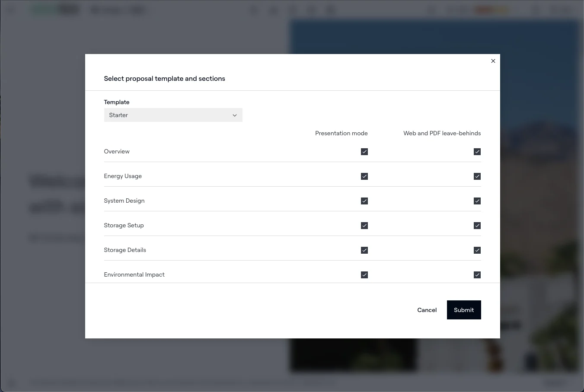Disable Environmental Impact in Presentation mode
The height and width of the screenshot is (392, 584).
[364, 275]
